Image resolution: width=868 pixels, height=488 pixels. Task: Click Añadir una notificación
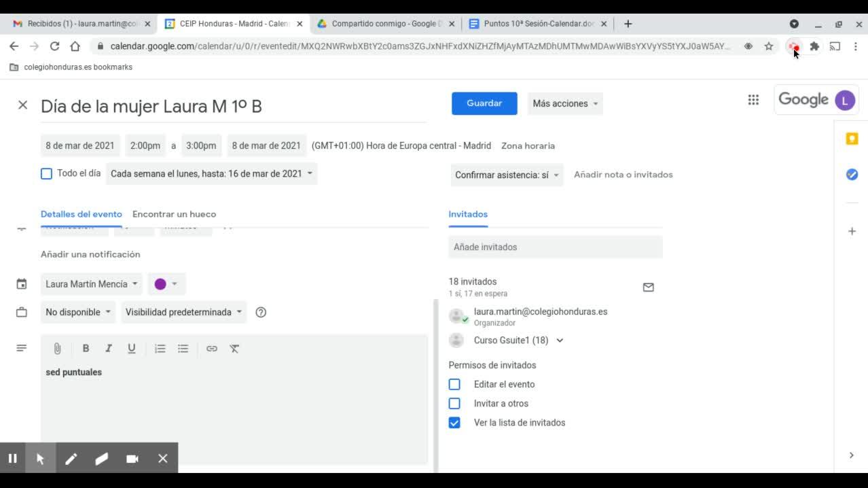click(x=90, y=254)
